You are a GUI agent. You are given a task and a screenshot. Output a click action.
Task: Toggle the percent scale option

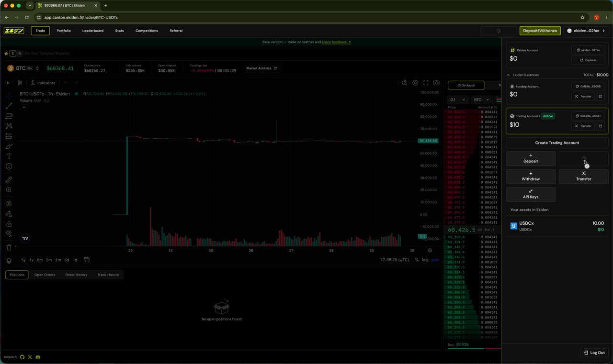point(417,260)
